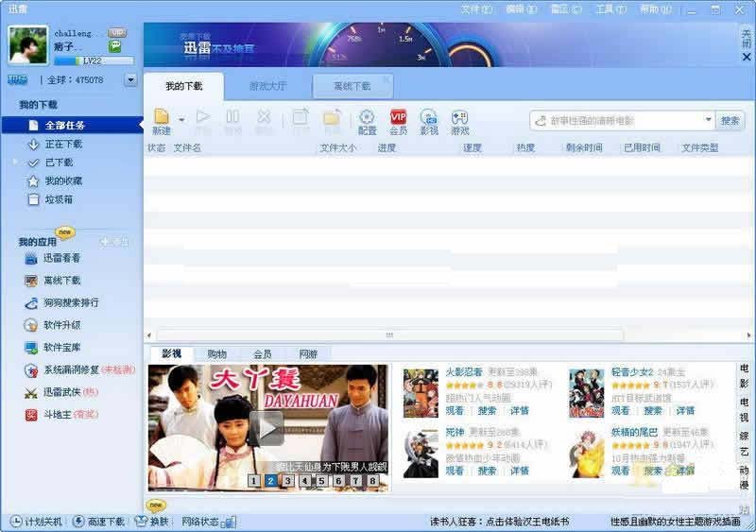Launch 狗狗搜索排行 from sidebar
The width and height of the screenshot is (756, 532).
[70, 303]
